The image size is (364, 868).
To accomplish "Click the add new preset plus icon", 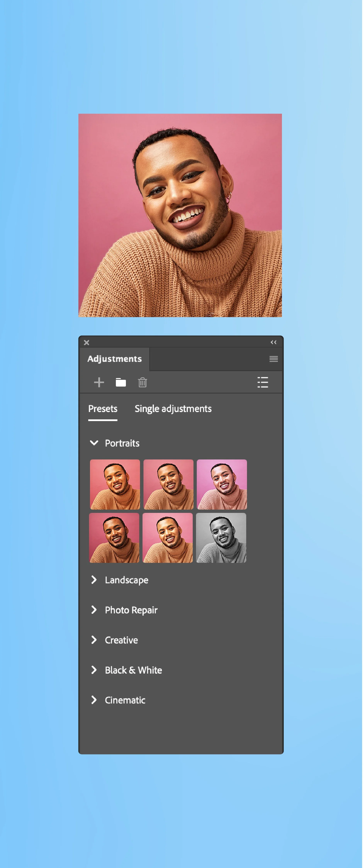I will (99, 382).
